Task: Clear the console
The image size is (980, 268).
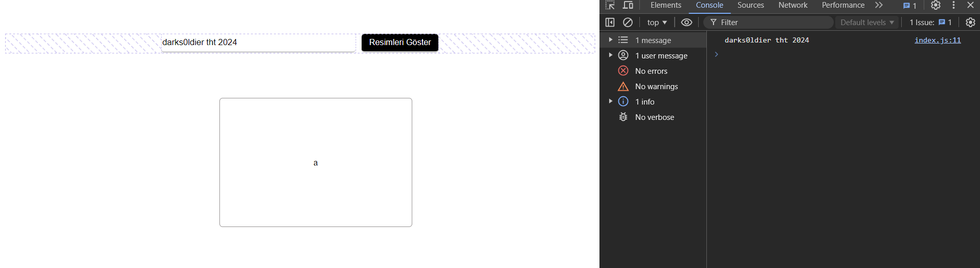Action: pyautogui.click(x=628, y=22)
